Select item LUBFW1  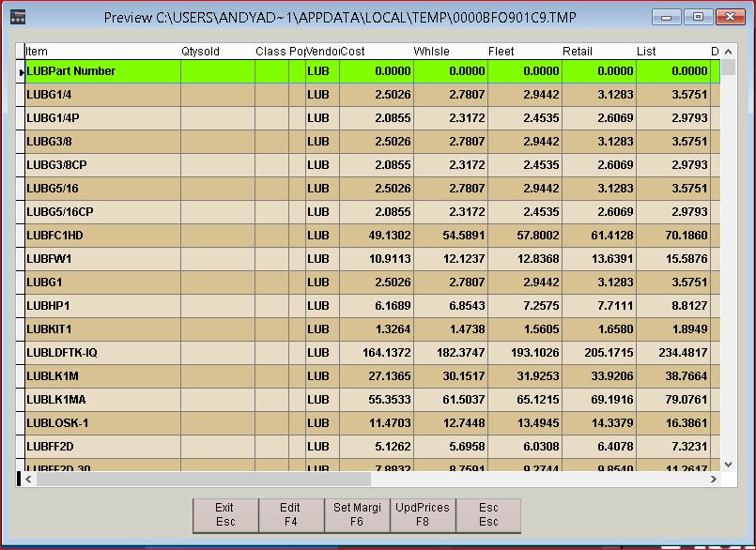tap(102, 259)
